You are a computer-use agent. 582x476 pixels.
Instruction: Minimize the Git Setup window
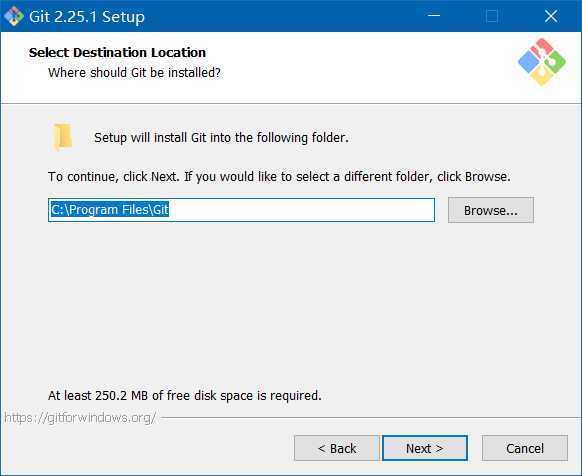click(434, 16)
